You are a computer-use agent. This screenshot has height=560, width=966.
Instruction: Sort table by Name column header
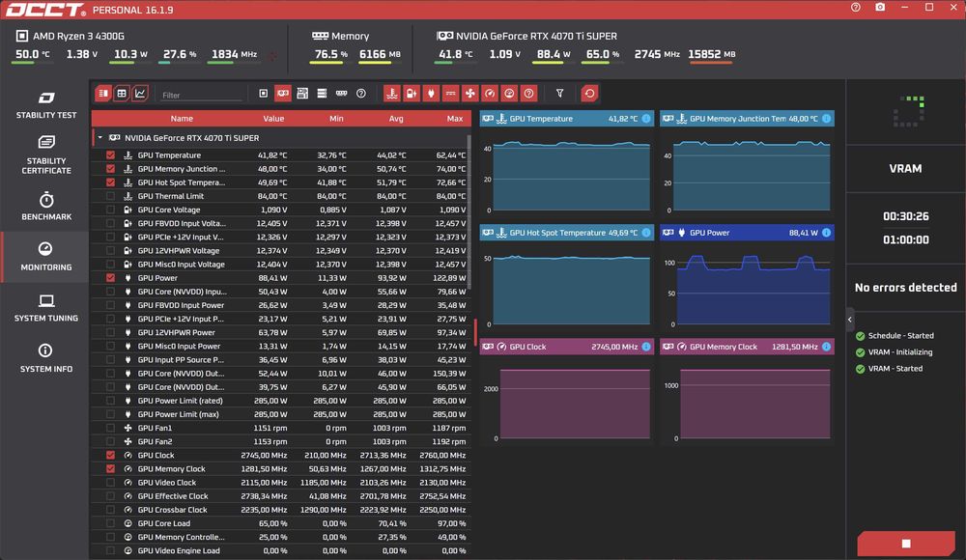coord(182,119)
